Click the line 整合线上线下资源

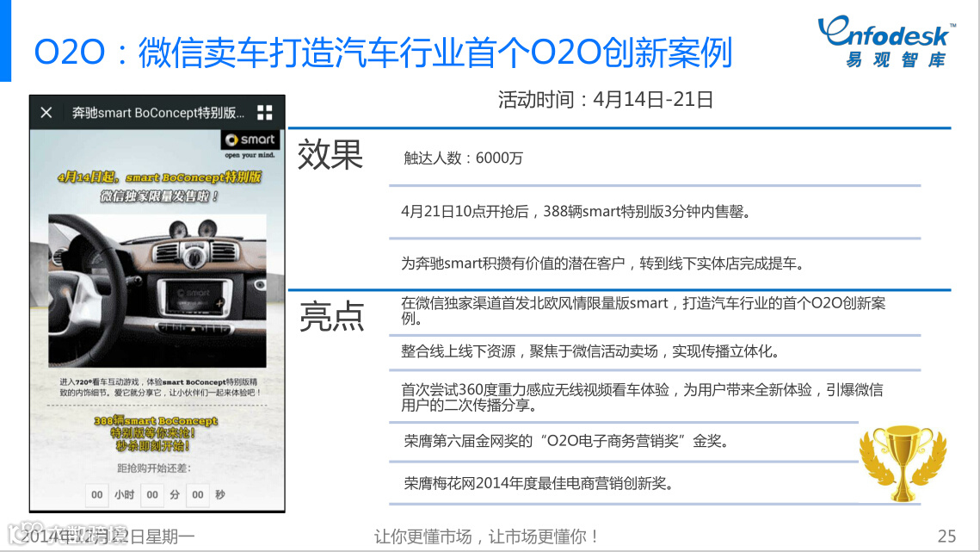(591, 351)
